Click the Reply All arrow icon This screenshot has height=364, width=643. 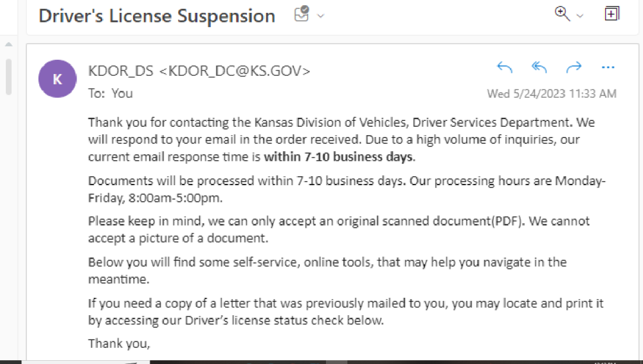point(539,67)
